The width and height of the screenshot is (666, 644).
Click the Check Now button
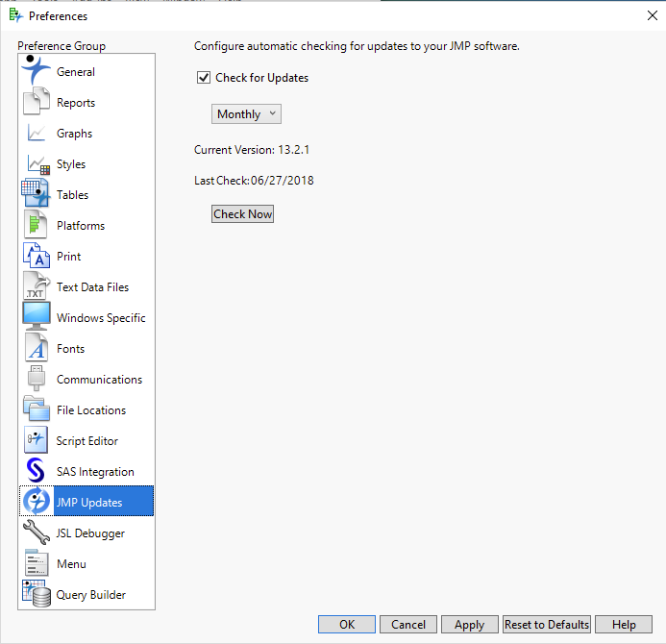tap(242, 213)
